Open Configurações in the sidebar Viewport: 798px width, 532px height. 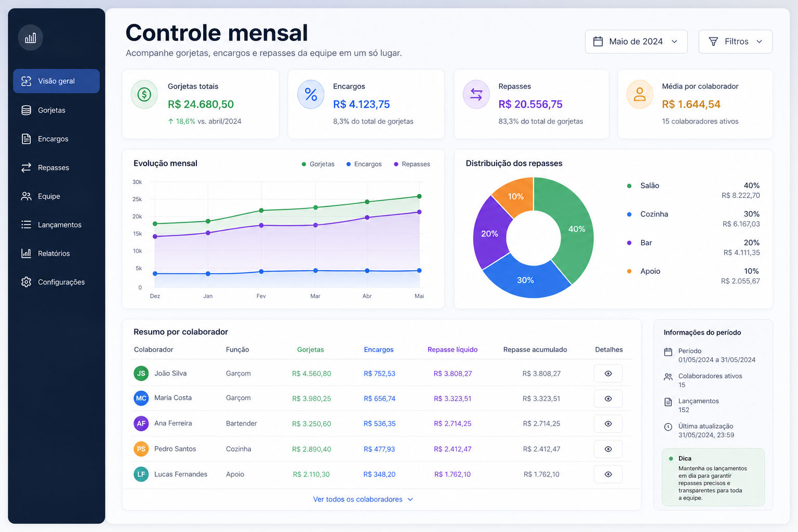tap(56, 282)
